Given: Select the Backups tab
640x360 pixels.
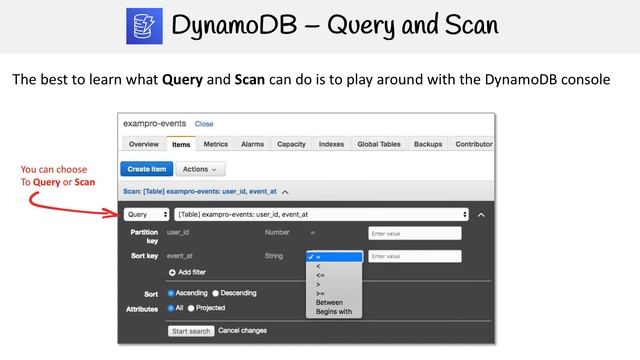Looking at the screenshot, I should tap(428, 144).
